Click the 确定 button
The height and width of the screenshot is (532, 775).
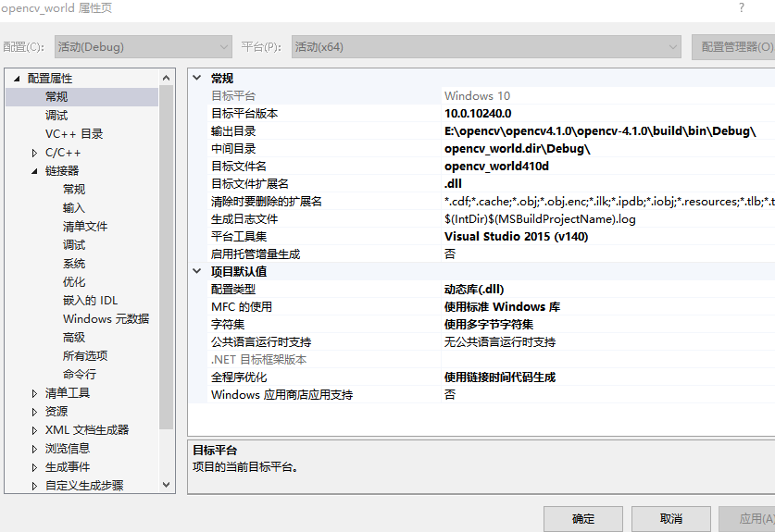pyautogui.click(x=583, y=519)
